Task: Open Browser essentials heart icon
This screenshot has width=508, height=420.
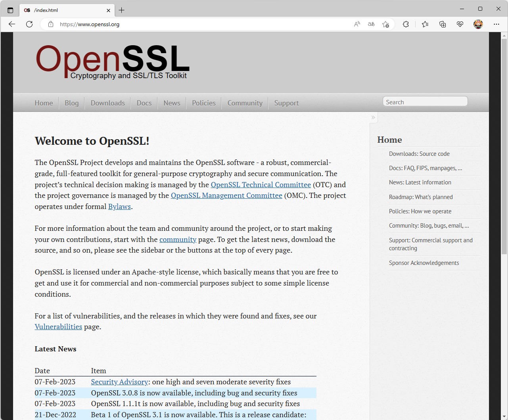Action: pos(460,24)
